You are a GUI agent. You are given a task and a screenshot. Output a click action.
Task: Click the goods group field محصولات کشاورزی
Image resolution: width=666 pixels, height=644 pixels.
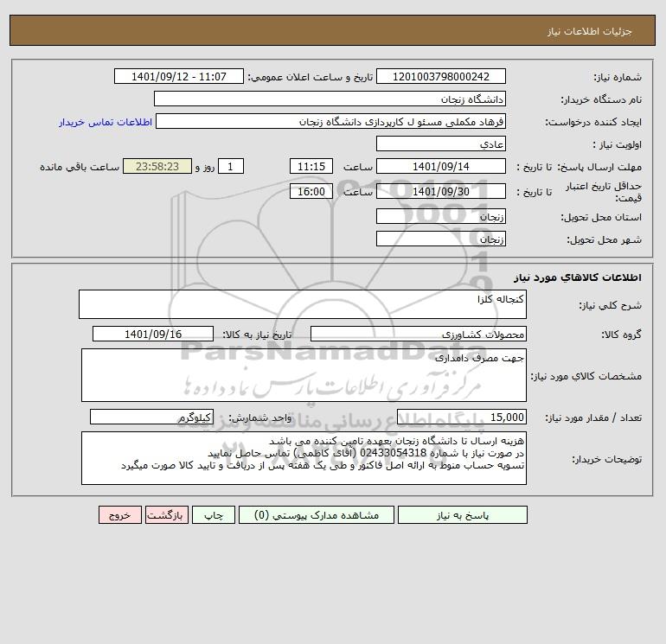419,334
